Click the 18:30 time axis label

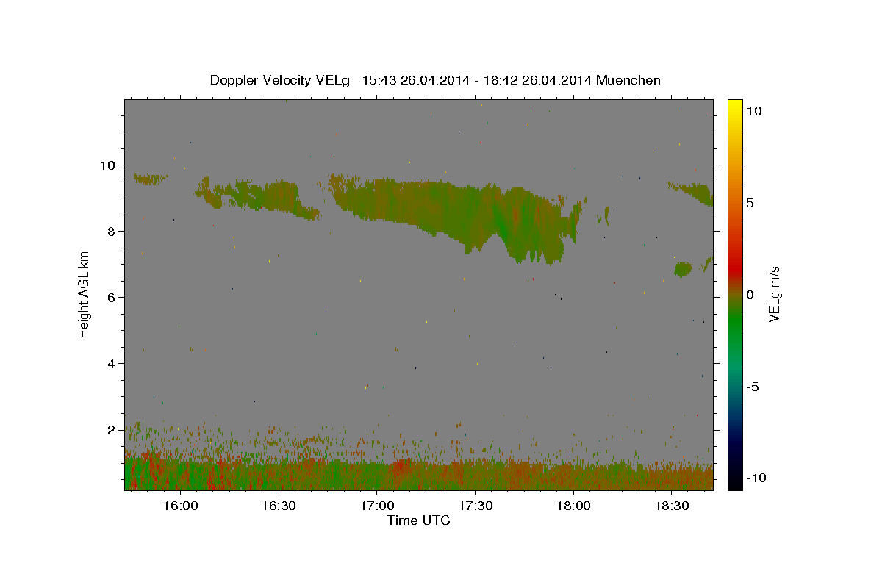pos(672,506)
